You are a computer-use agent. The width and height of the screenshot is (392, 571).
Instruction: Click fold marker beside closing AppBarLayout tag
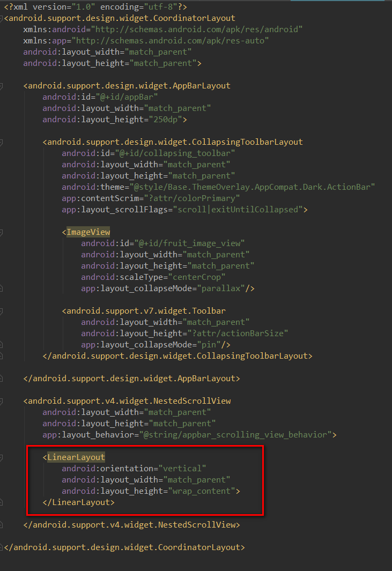click(1, 379)
